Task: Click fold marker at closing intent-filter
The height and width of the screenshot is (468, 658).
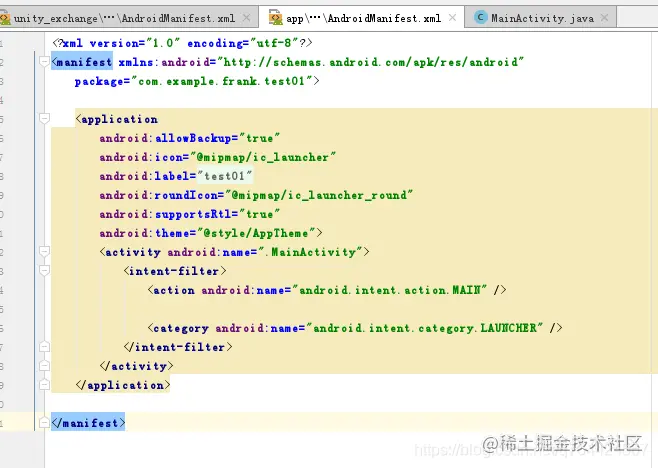Action: click(x=44, y=347)
